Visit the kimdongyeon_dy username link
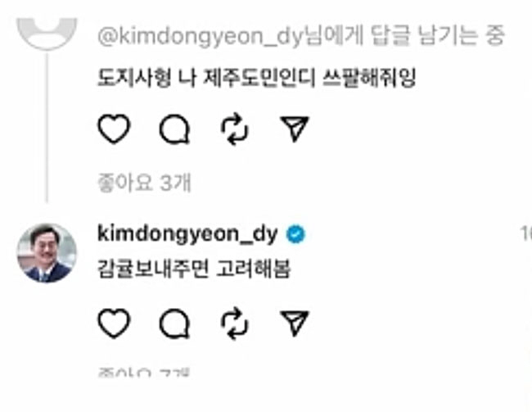 tap(187, 234)
